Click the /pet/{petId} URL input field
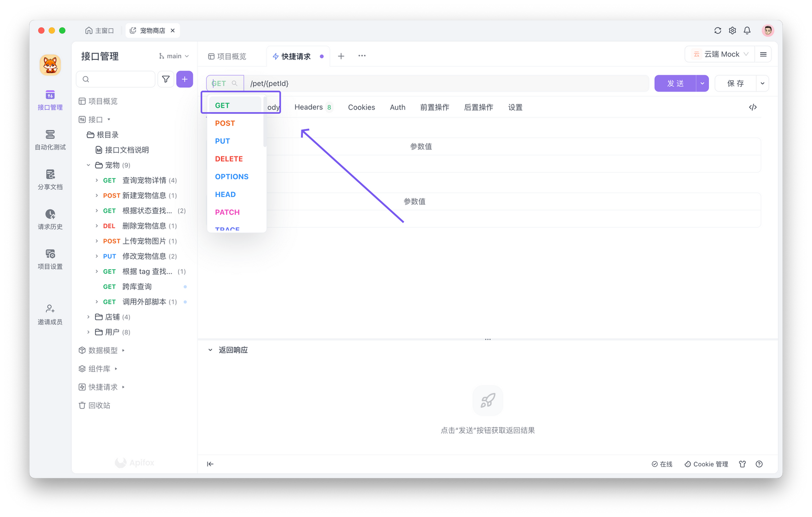This screenshot has height=517, width=812. [355, 83]
